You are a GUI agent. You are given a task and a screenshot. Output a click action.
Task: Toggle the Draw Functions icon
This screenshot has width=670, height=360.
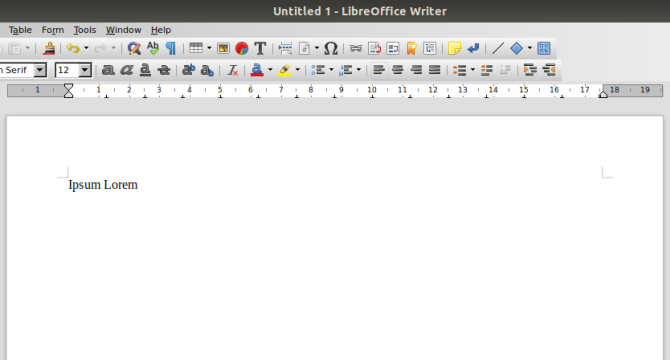(544, 48)
